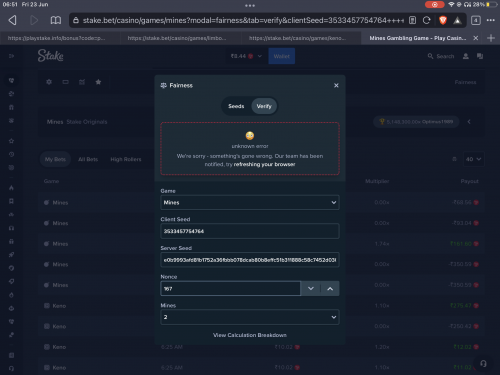Viewport: 500px width, 375px height.
Task: Open the ghost mode toggle icon near rows
Action: coord(454,159)
